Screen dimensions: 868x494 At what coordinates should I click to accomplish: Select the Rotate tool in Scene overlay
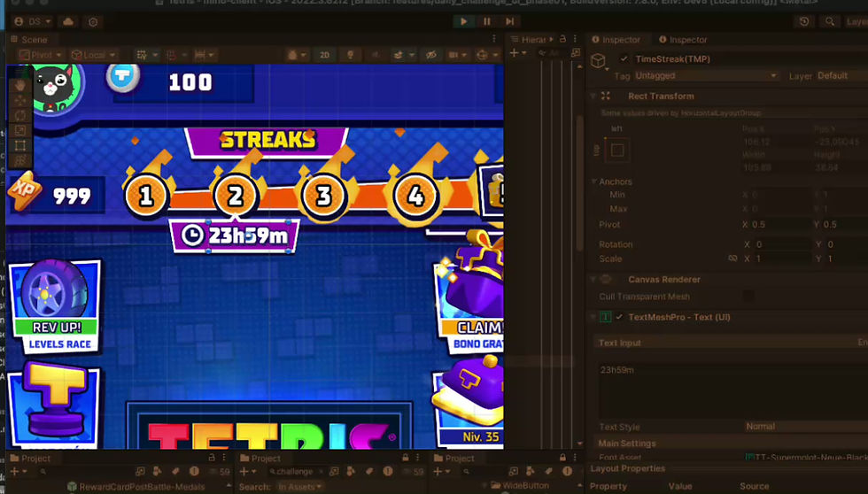tap(19, 116)
